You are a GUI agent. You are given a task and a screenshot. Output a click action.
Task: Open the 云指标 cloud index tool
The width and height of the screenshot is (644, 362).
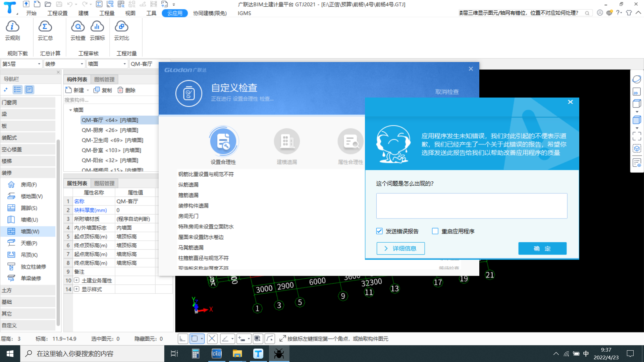click(97, 30)
